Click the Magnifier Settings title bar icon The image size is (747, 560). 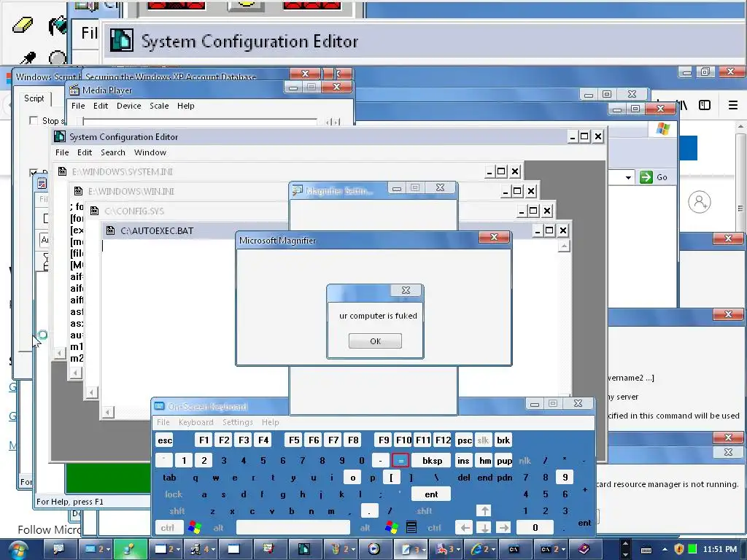[x=298, y=190]
